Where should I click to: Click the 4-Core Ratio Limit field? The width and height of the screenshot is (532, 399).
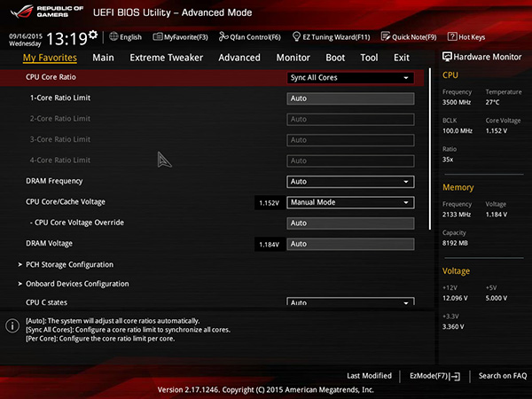click(350, 160)
